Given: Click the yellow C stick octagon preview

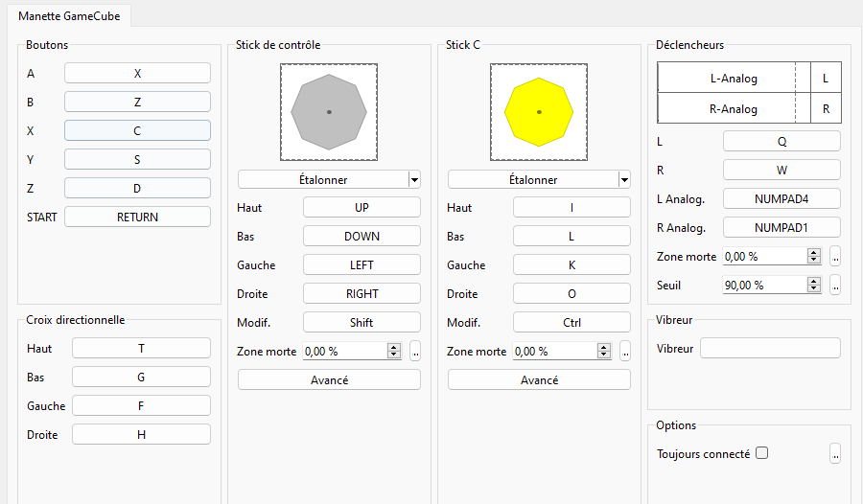Looking at the screenshot, I should 539,112.
